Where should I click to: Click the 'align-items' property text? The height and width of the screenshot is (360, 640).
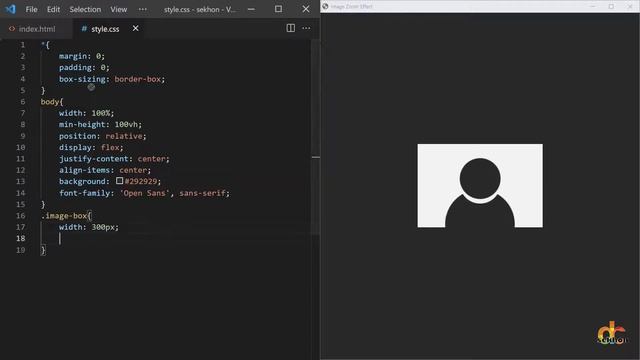pos(84,170)
